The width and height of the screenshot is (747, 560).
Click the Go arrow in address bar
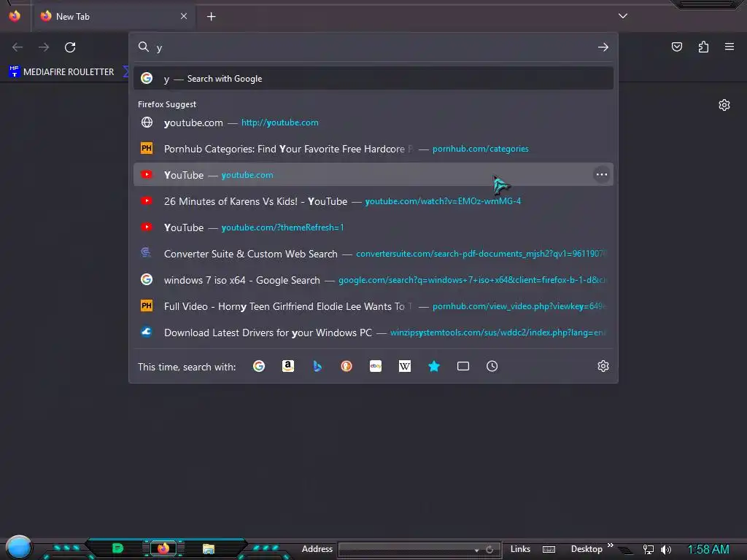[603, 47]
